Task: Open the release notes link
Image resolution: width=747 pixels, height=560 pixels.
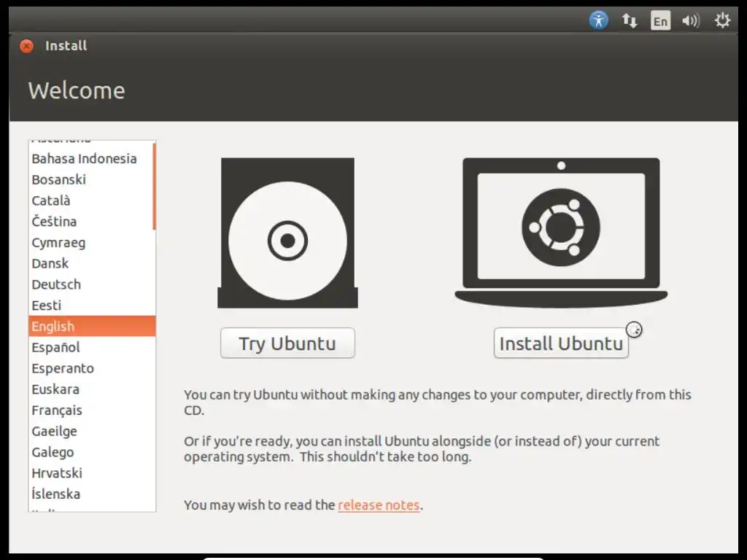Action: point(379,505)
